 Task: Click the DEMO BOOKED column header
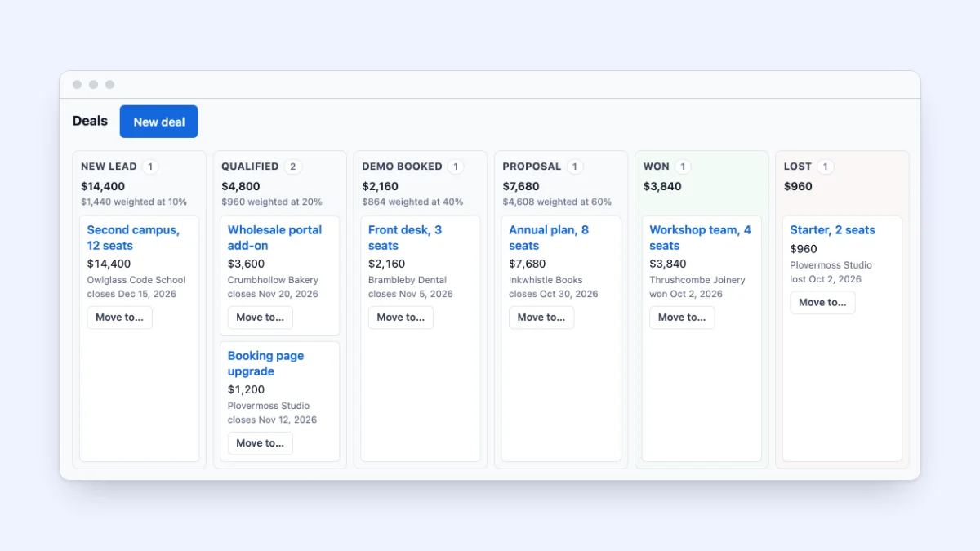coord(402,167)
